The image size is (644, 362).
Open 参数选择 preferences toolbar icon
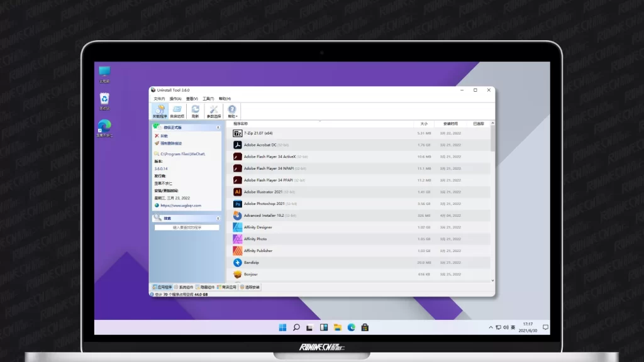point(214,111)
